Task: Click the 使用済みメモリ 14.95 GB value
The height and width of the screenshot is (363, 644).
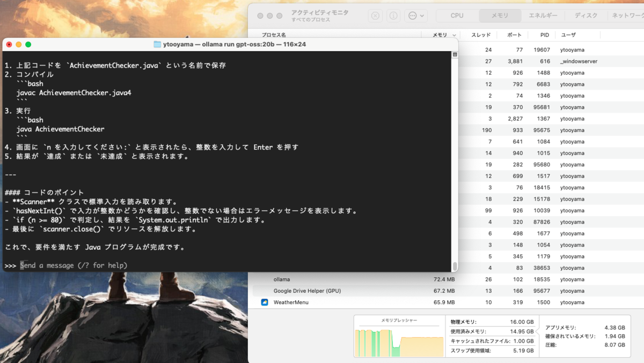Action: pos(522,331)
